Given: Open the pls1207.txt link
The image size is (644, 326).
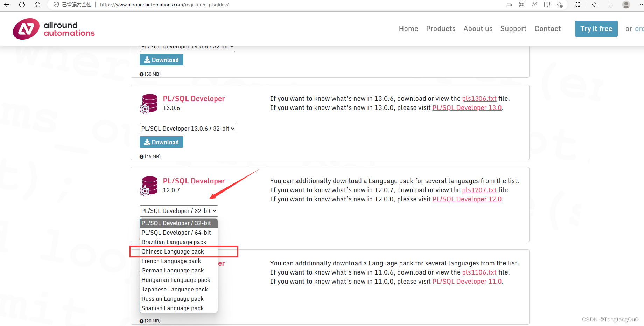Looking at the screenshot, I should (x=479, y=190).
